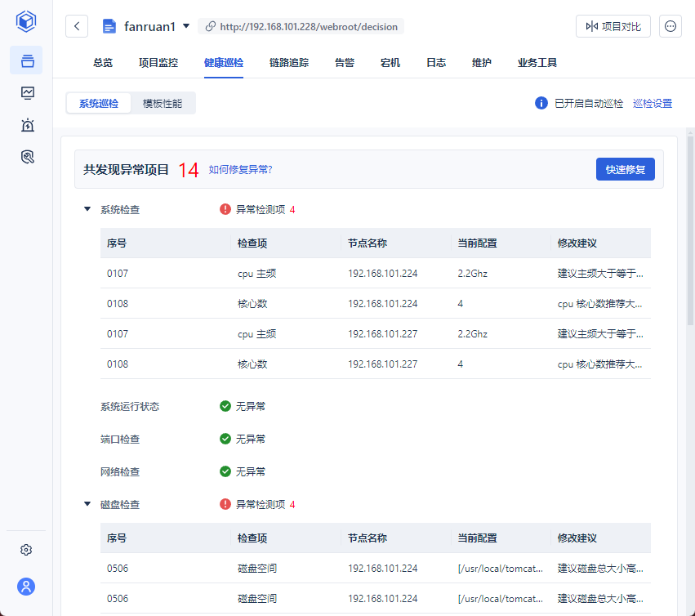Click the user avatar icon
Image resolution: width=695 pixels, height=616 pixels.
[x=26, y=587]
